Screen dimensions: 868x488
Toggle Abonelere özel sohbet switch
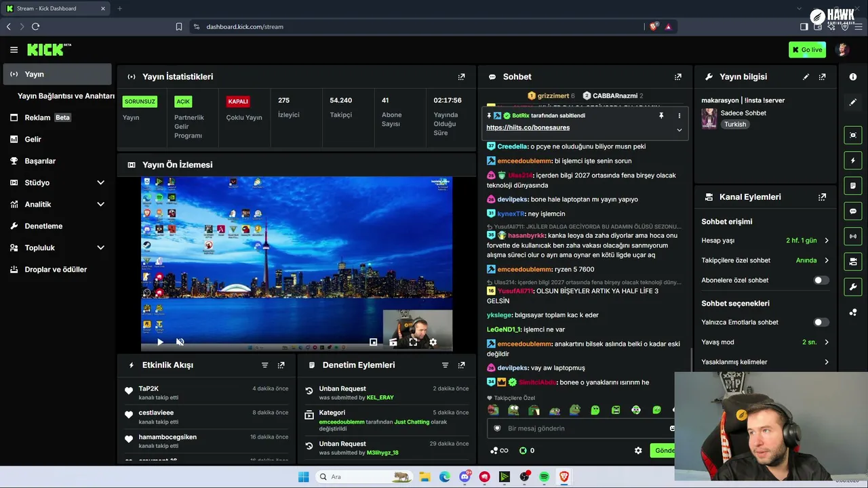coord(821,280)
